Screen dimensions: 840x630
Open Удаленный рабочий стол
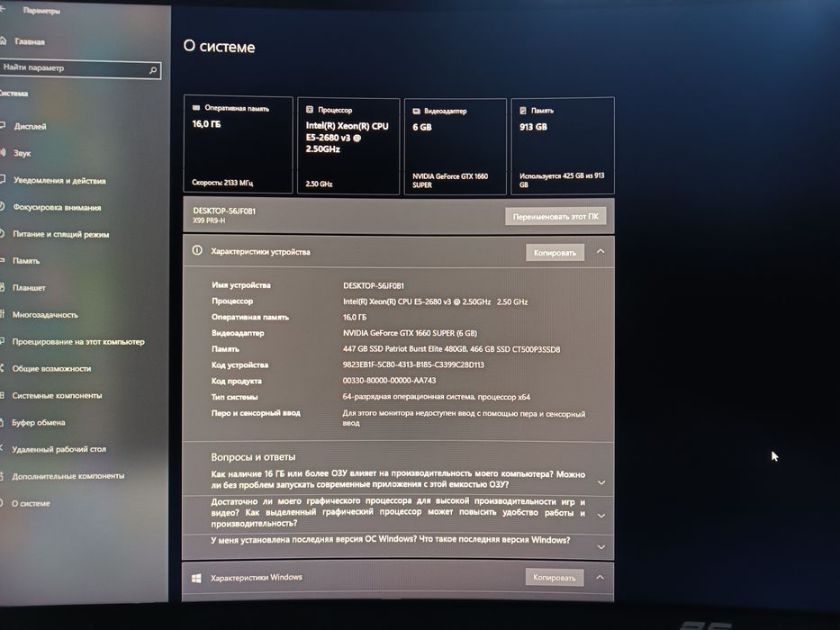59,449
